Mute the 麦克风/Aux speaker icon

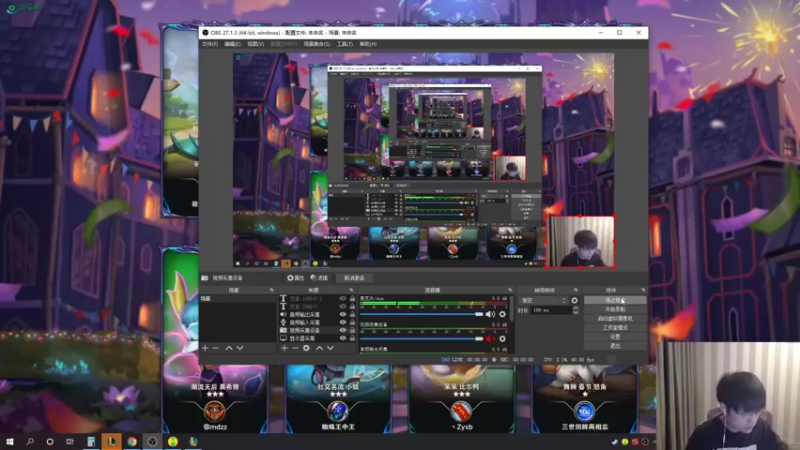[490, 314]
